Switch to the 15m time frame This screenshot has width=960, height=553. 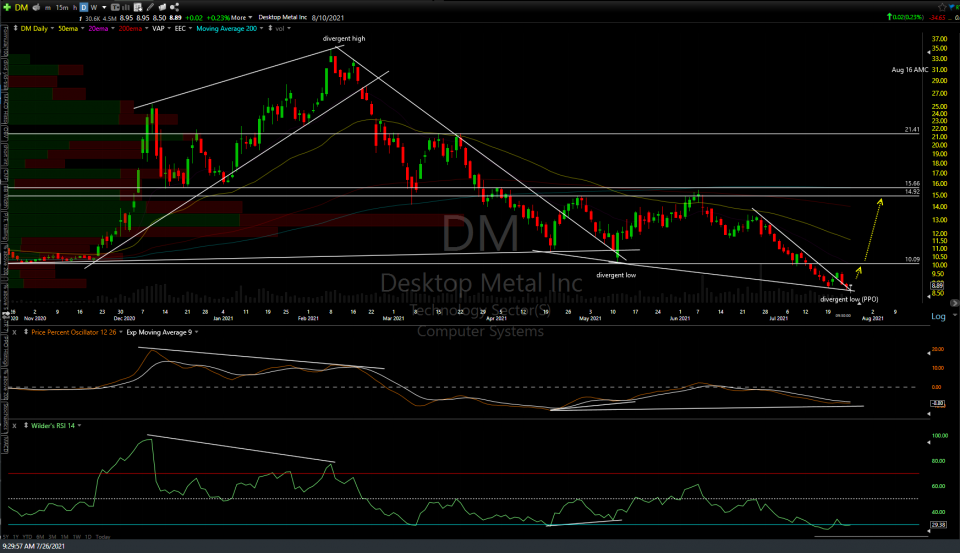tap(62, 7)
